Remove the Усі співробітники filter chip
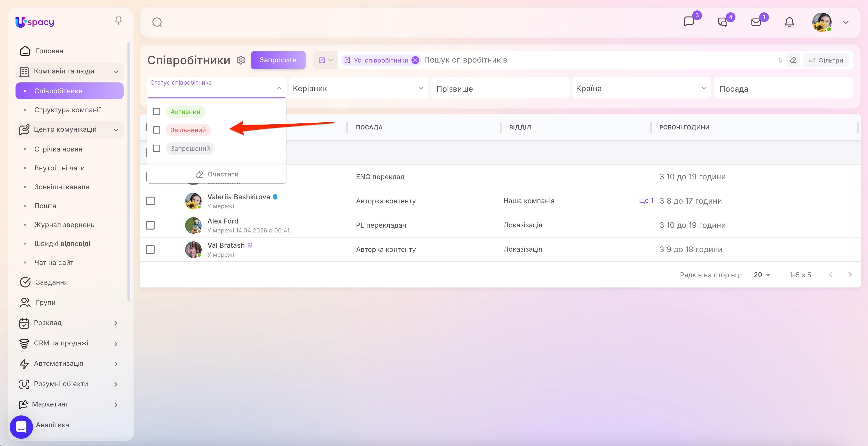The height and width of the screenshot is (446, 868). pyautogui.click(x=416, y=60)
